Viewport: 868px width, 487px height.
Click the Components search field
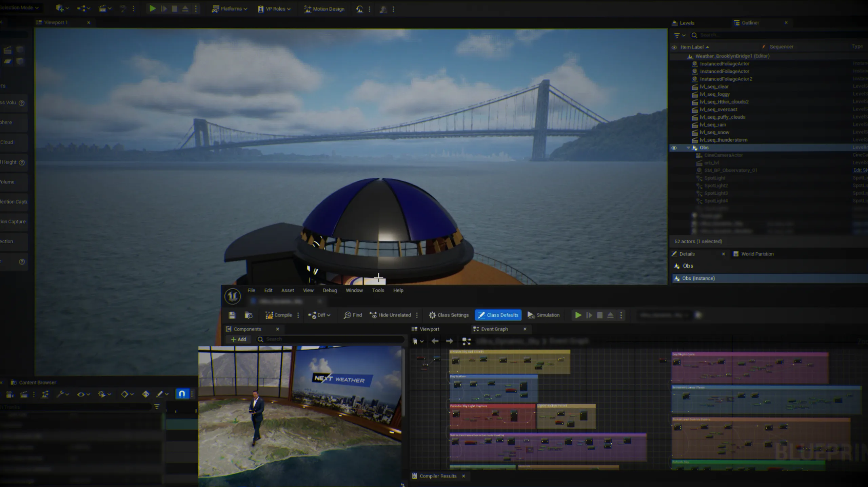331,339
